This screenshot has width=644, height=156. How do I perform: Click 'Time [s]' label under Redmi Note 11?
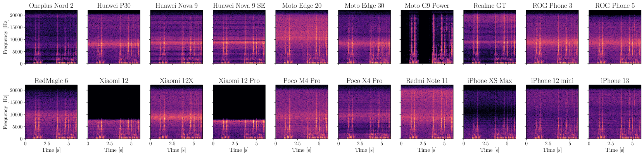click(427, 150)
